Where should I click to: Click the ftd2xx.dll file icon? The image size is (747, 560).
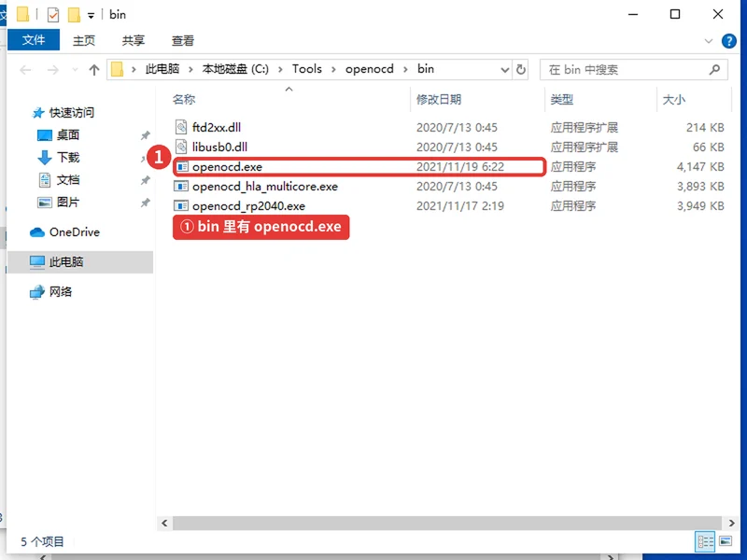tap(181, 127)
